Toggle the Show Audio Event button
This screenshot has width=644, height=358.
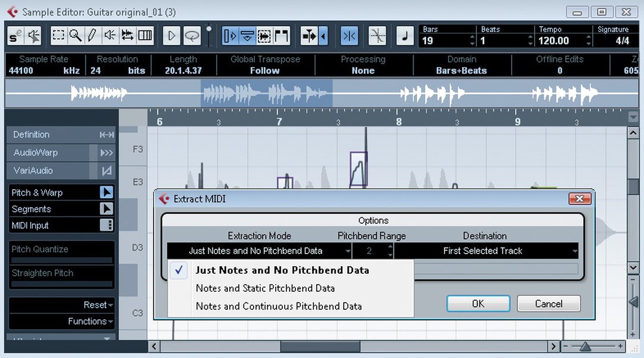pos(264,36)
